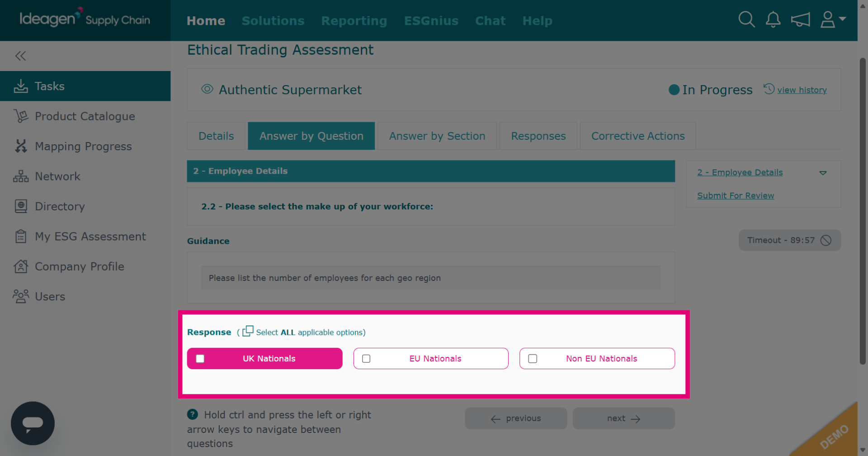
Task: Select the Non EU Nationals option label
Action: click(x=602, y=359)
